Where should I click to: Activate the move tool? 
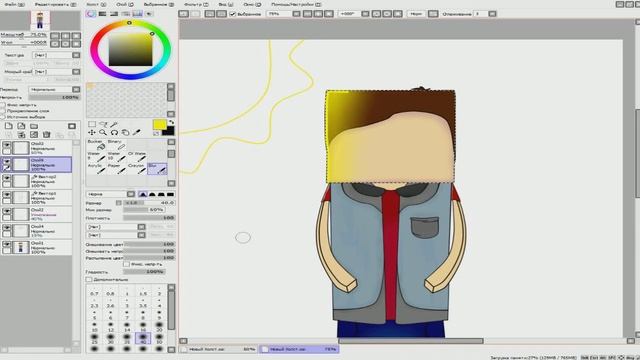click(x=92, y=132)
